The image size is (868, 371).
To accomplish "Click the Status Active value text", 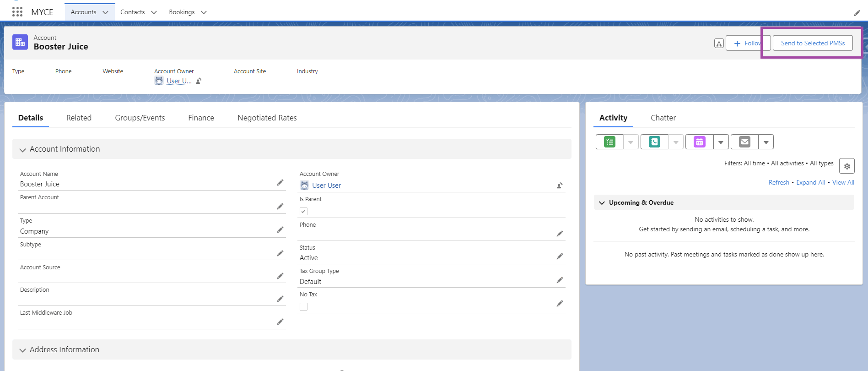I will click(308, 258).
